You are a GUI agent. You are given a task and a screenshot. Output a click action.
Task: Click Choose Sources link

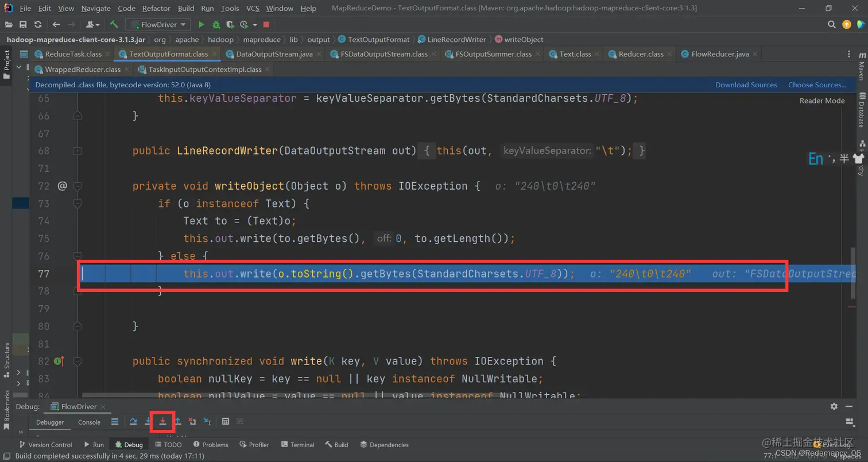[817, 85]
